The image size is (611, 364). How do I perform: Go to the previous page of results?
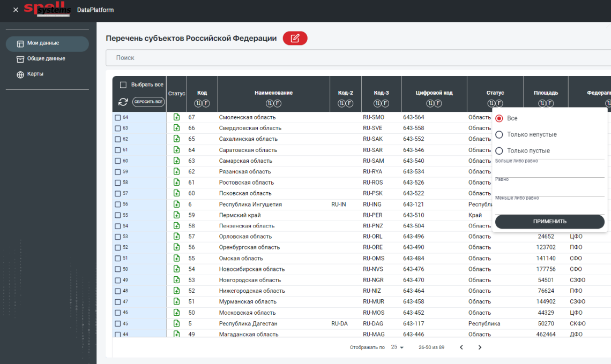[x=461, y=347]
